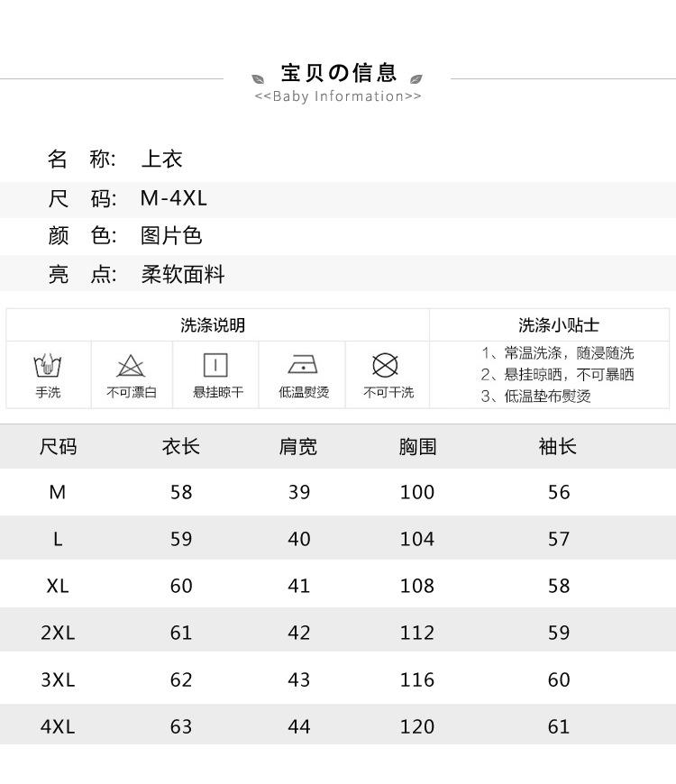
Task: Select the 2XL size row label
Action: pos(58,633)
